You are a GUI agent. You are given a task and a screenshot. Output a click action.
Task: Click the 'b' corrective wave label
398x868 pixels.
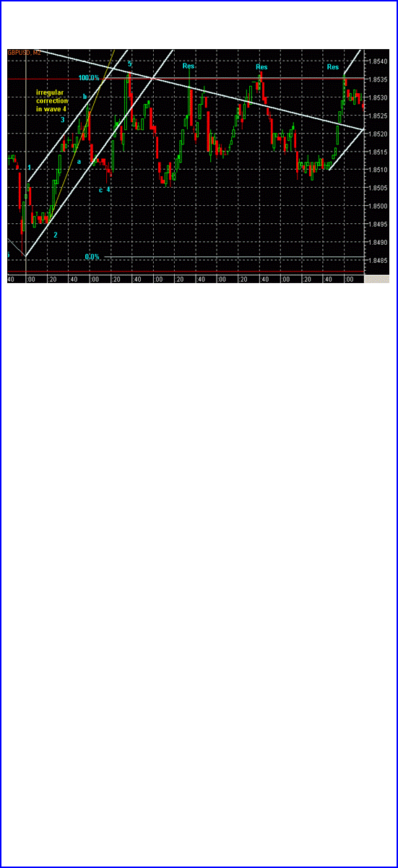pos(85,96)
